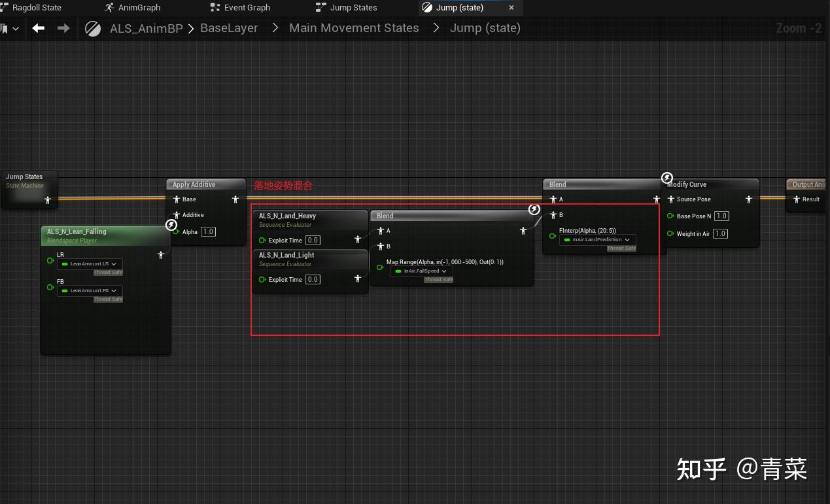Navigate back in graph history
The width and height of the screenshot is (830, 504).
[x=39, y=28]
